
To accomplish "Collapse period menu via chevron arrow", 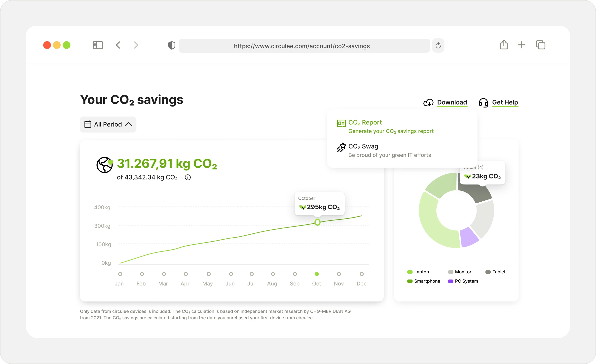I will [x=128, y=124].
